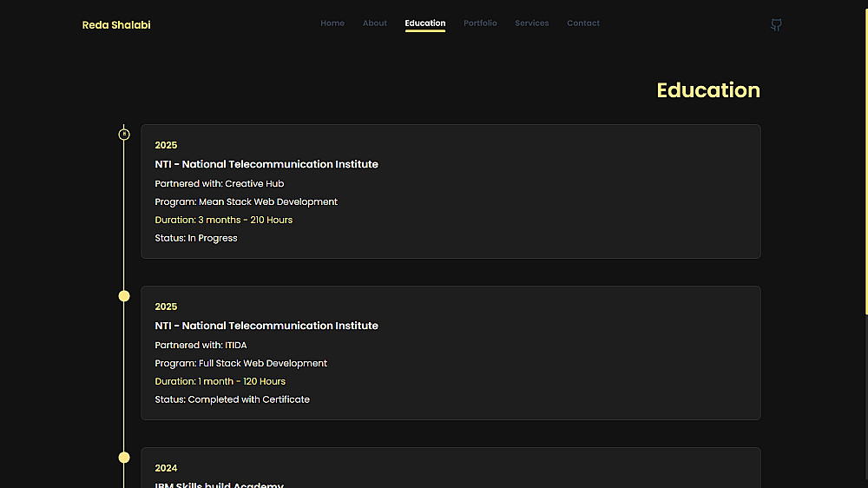The height and width of the screenshot is (488, 868).
Task: Click 'Partnered with: Creative Hub' text
Action: pos(220,183)
